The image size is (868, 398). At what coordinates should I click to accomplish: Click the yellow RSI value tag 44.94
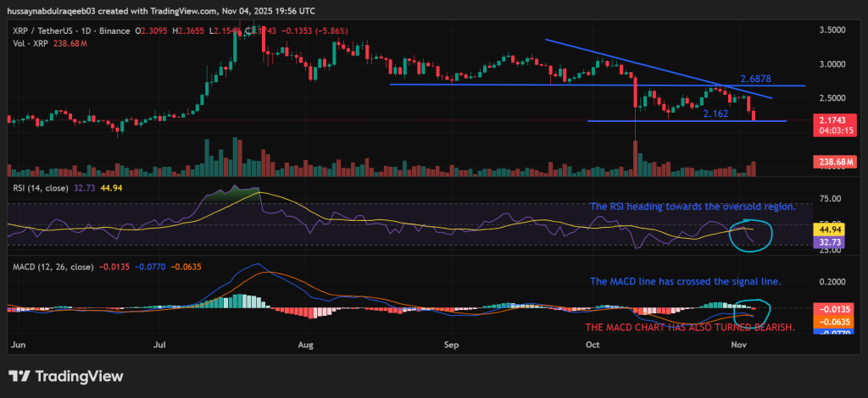pyautogui.click(x=832, y=229)
